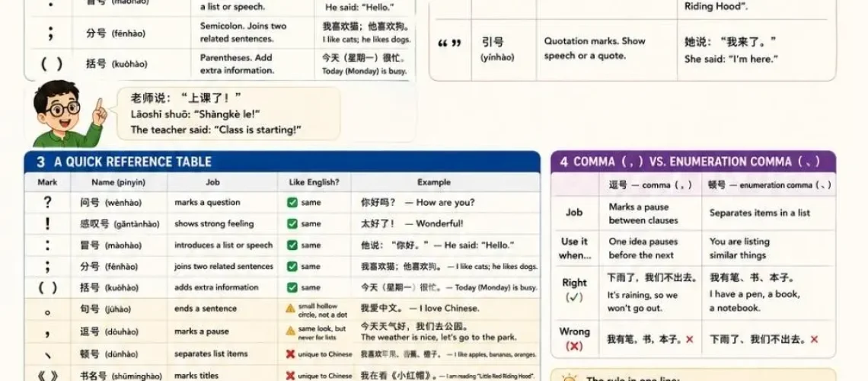Click the red X in the 顿号 'separates list items' row
This screenshot has width=868, height=381.
click(x=290, y=354)
